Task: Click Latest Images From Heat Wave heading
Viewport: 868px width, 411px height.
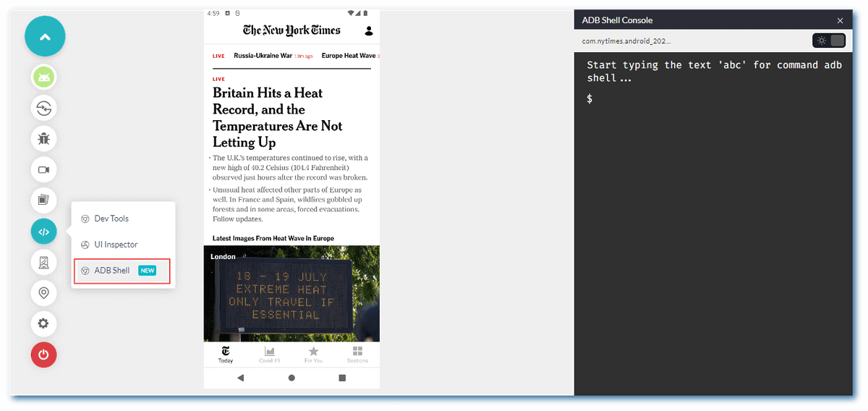Action: click(x=273, y=238)
